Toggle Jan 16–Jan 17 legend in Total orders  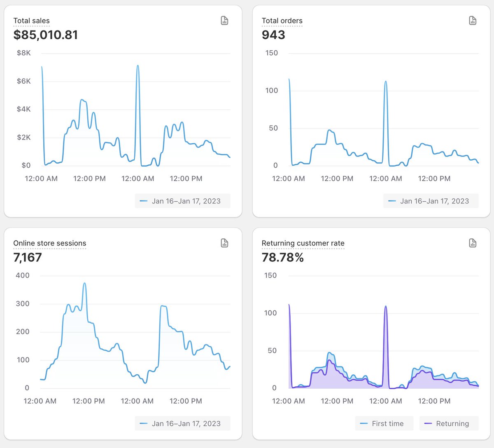(x=431, y=201)
